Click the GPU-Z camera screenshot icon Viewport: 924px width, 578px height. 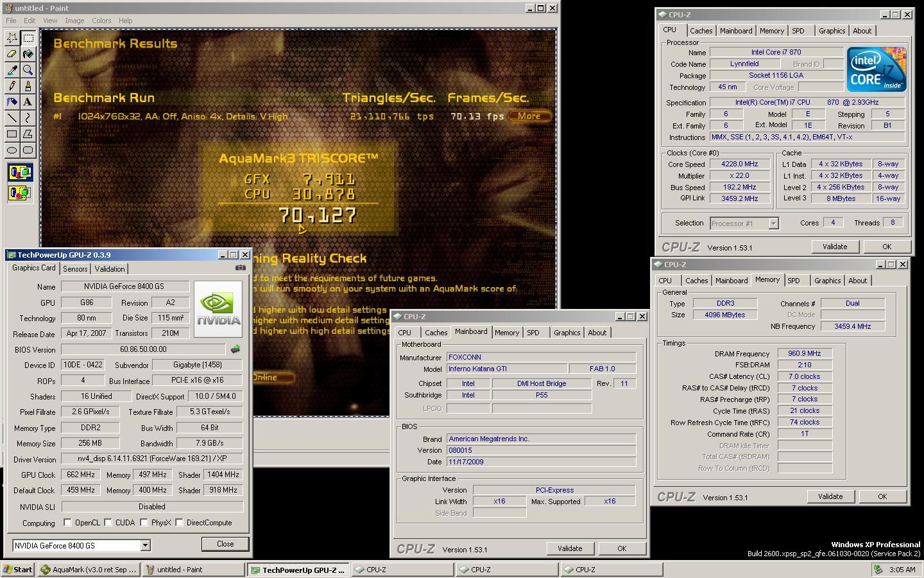point(240,268)
